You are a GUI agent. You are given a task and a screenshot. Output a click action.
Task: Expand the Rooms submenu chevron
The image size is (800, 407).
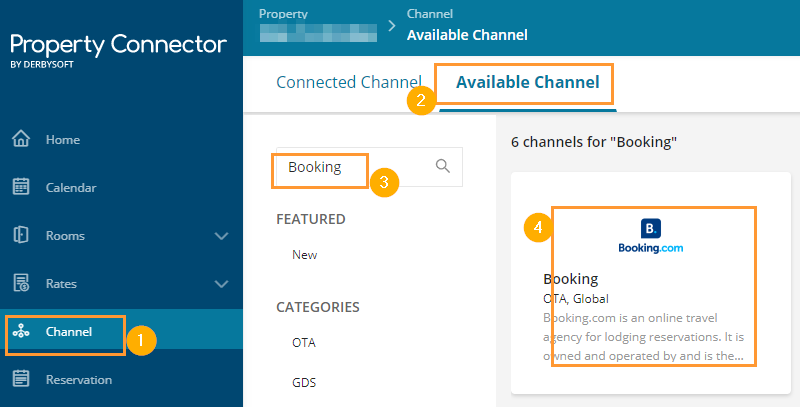point(221,236)
